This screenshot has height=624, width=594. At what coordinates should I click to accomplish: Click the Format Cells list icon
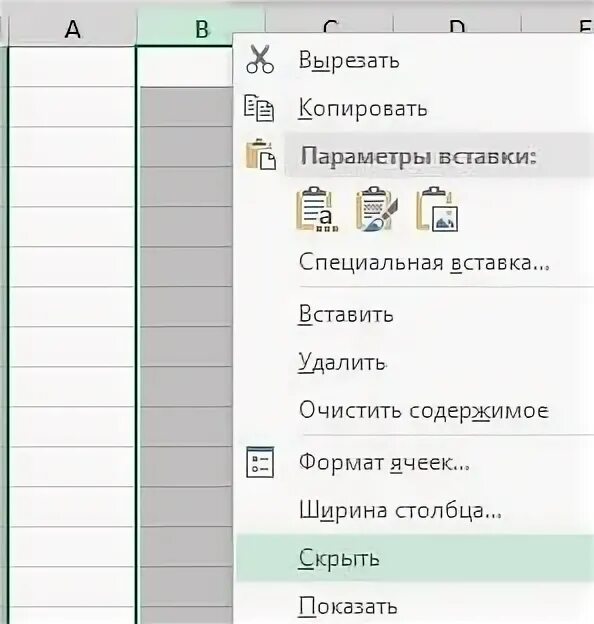[x=260, y=462]
